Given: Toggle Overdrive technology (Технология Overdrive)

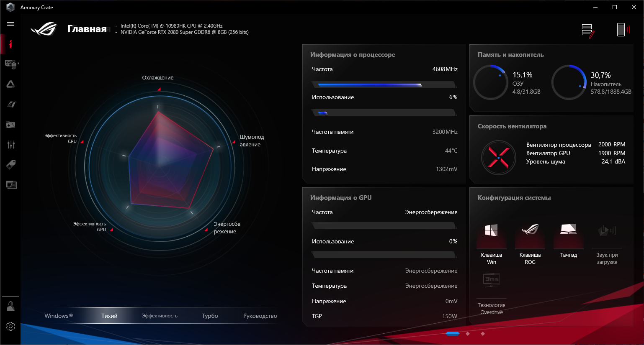Looking at the screenshot, I should point(492,294).
